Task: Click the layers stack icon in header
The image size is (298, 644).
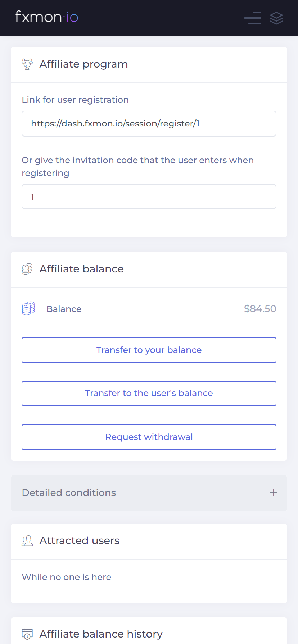Action: coord(276,18)
